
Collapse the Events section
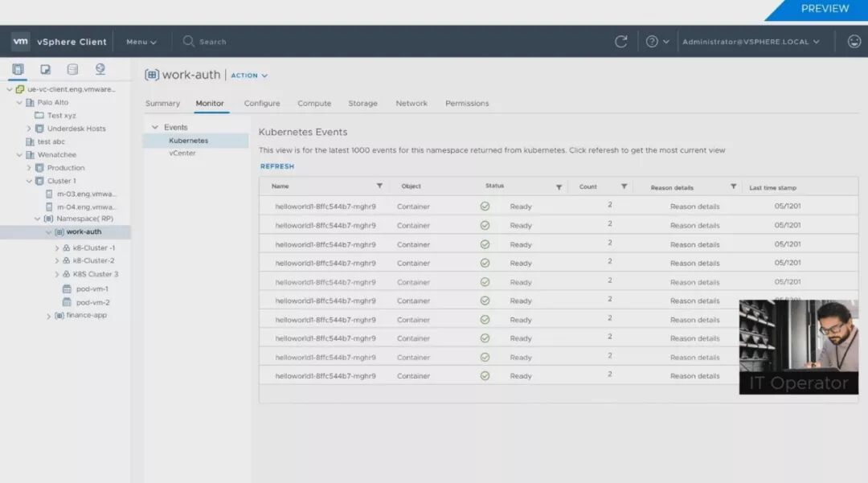tap(155, 127)
